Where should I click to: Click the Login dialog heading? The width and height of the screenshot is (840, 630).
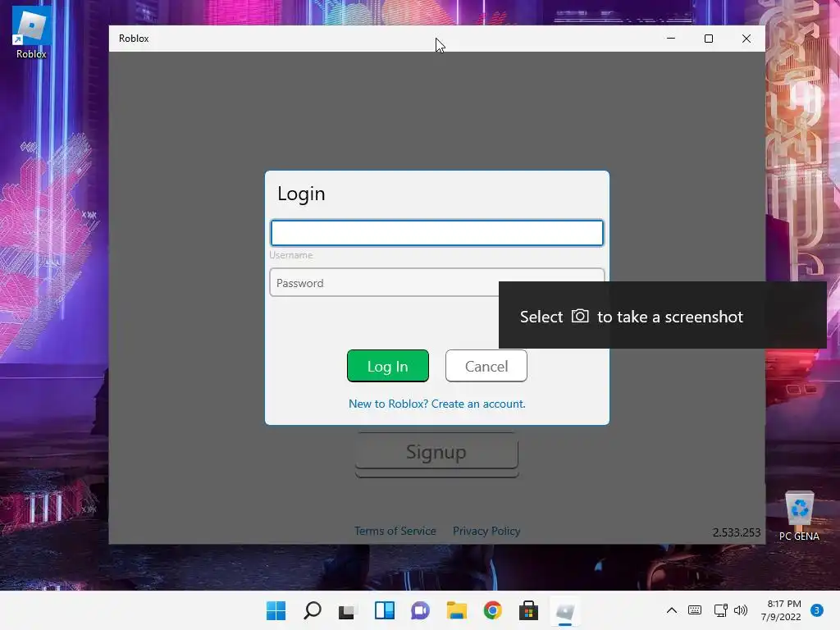pos(301,194)
